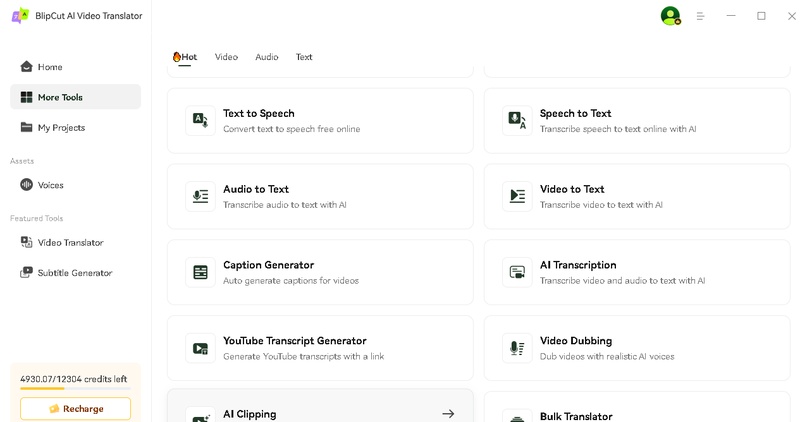Click the Caption Generator card icon
The width and height of the screenshot is (800, 422).
pyautogui.click(x=200, y=272)
